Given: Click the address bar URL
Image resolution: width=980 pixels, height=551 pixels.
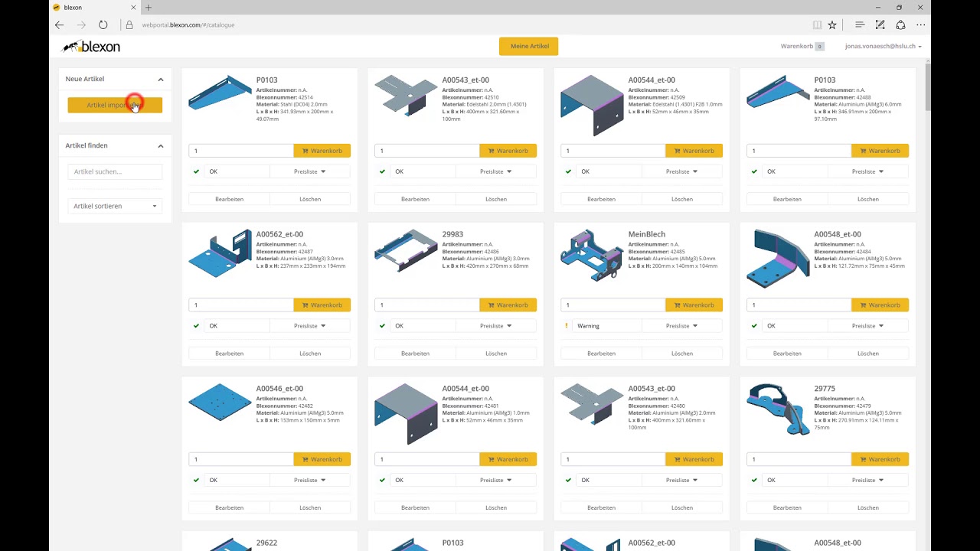Looking at the screenshot, I should tap(188, 24).
